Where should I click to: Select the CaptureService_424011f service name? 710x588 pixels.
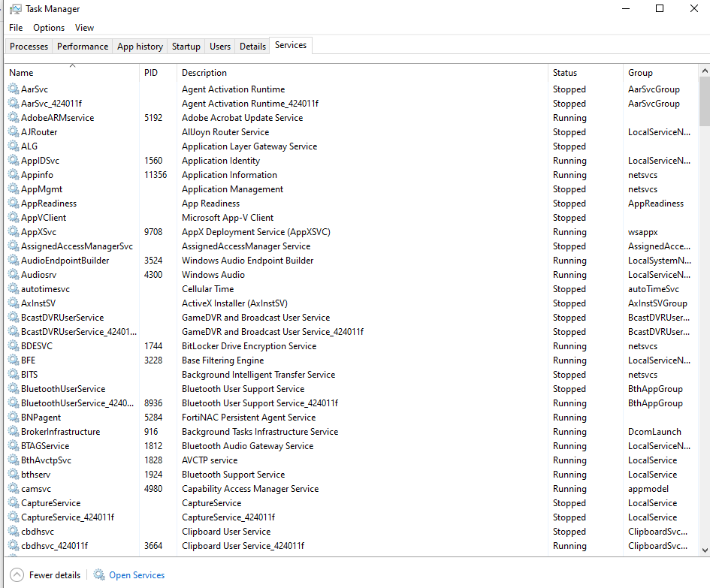(68, 517)
